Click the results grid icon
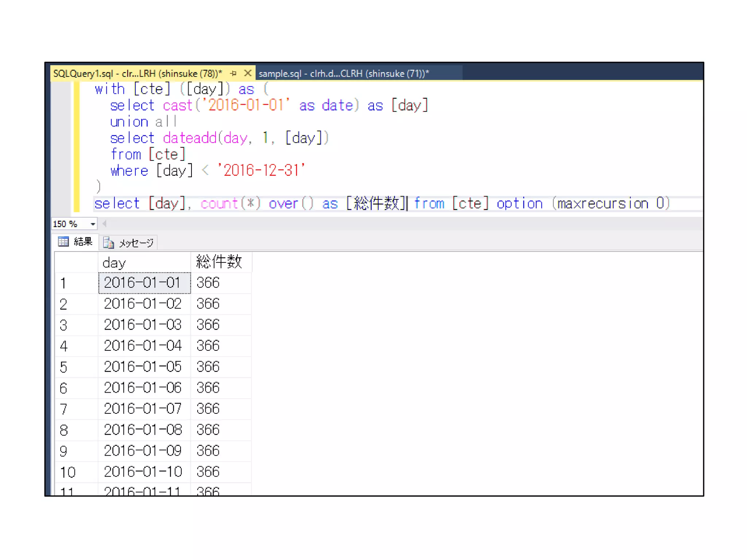 [63, 242]
